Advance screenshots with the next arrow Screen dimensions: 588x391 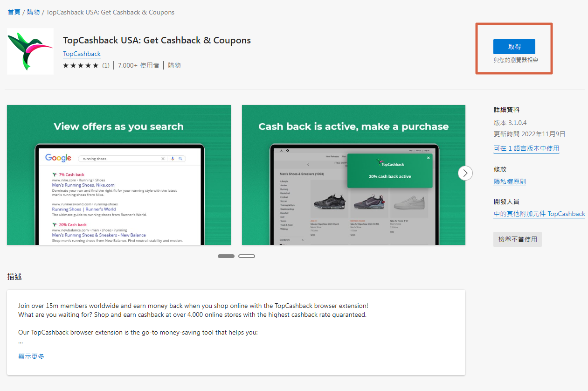pos(465,173)
